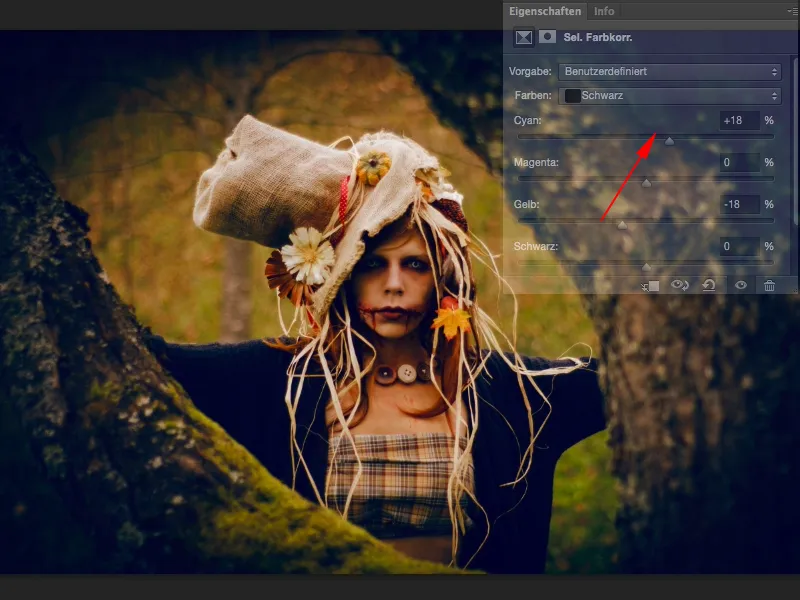Select the layer mask icon
The image size is (800, 600).
(547, 37)
